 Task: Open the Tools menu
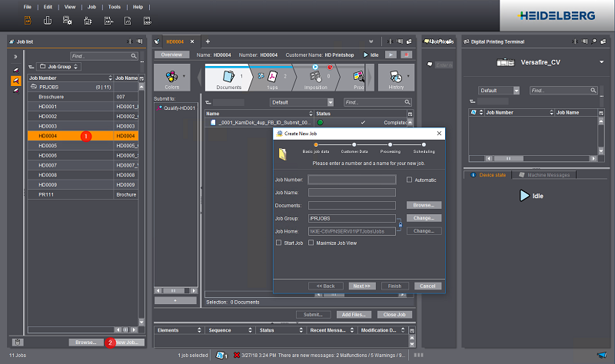(115, 6)
